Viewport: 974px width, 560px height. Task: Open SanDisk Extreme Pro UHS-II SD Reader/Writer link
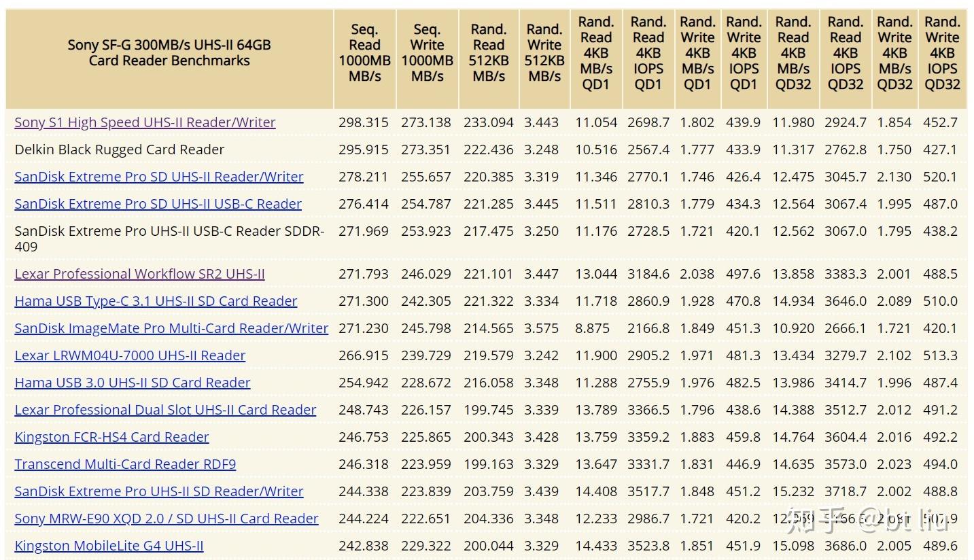[x=159, y=491]
